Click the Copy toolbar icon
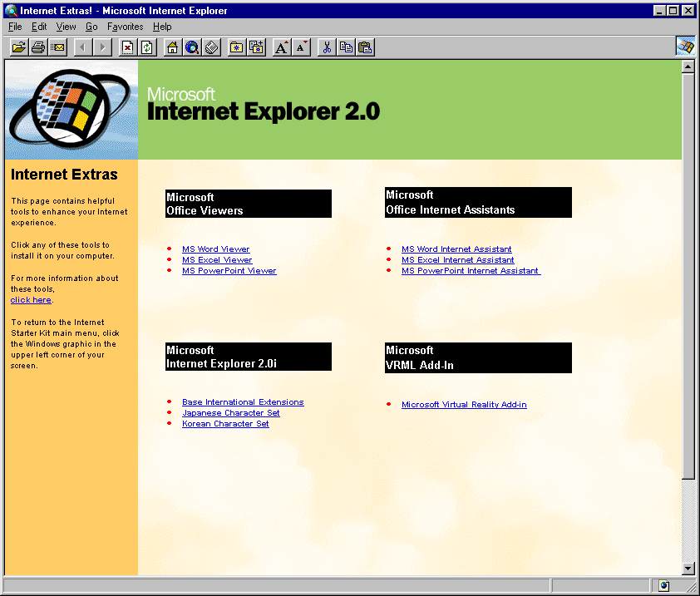This screenshot has width=700, height=596. point(346,47)
